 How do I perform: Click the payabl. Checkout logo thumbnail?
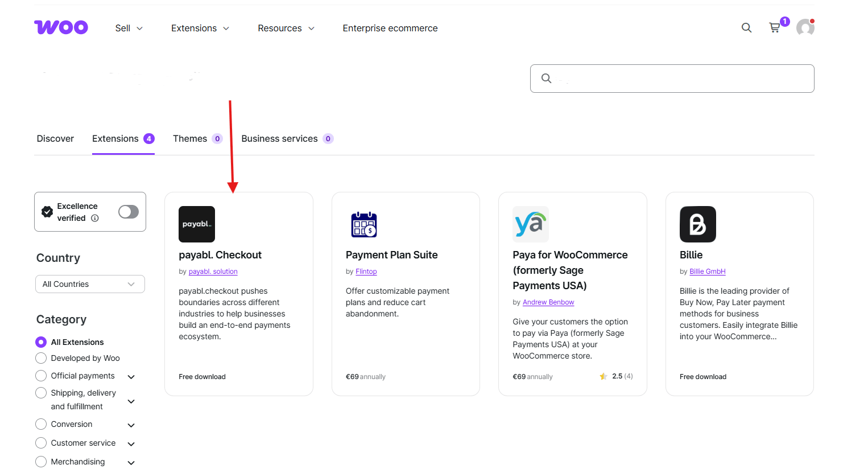[197, 224]
